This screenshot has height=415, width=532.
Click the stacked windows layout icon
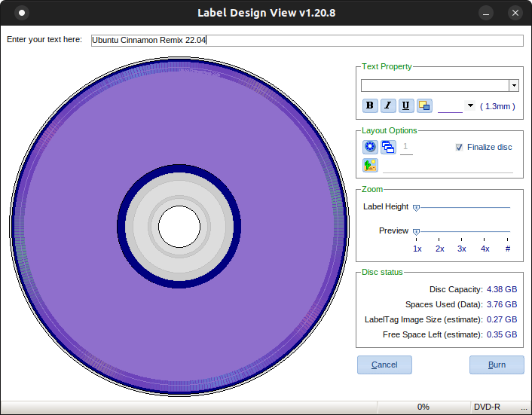[x=388, y=148]
